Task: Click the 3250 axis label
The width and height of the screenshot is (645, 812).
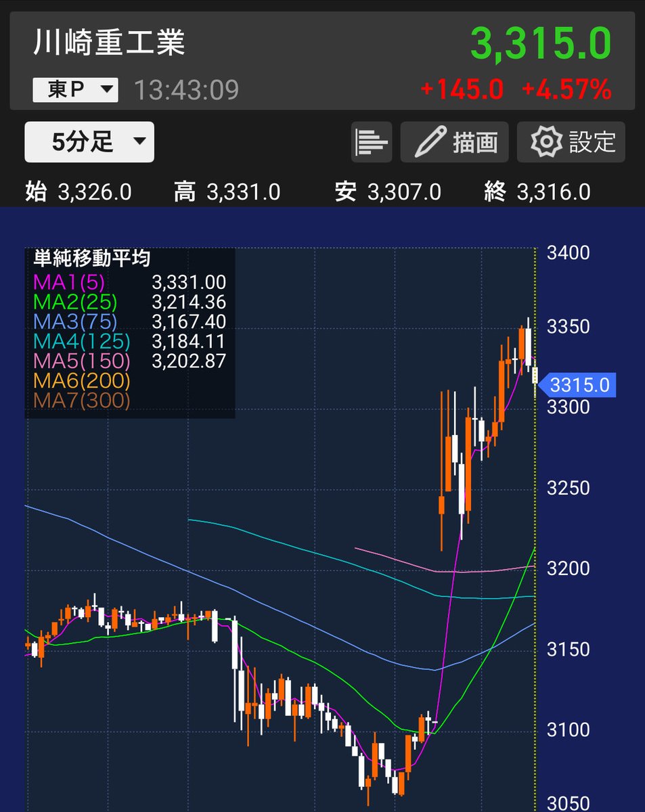Action: click(x=569, y=488)
